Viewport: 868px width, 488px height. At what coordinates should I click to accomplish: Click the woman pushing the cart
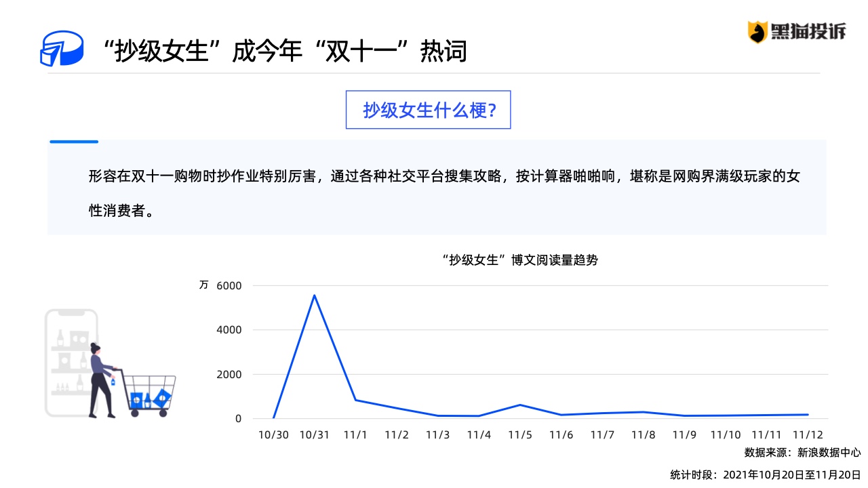click(x=102, y=380)
